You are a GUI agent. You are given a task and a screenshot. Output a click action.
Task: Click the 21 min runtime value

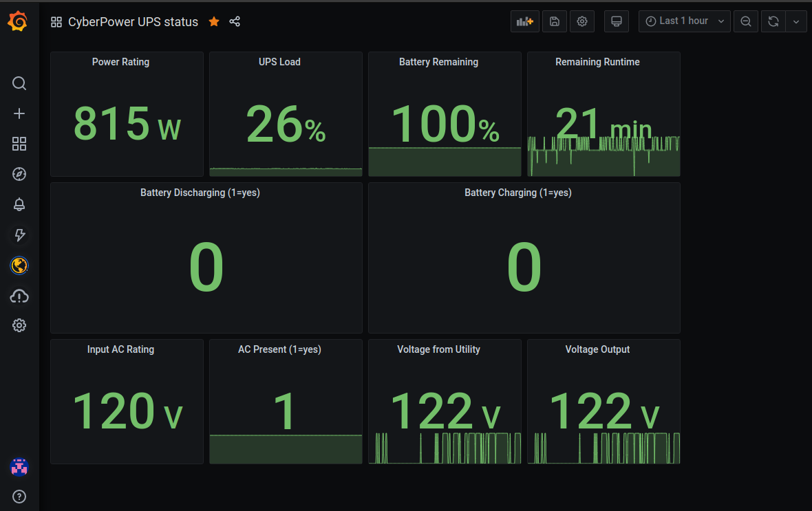pyautogui.click(x=603, y=124)
